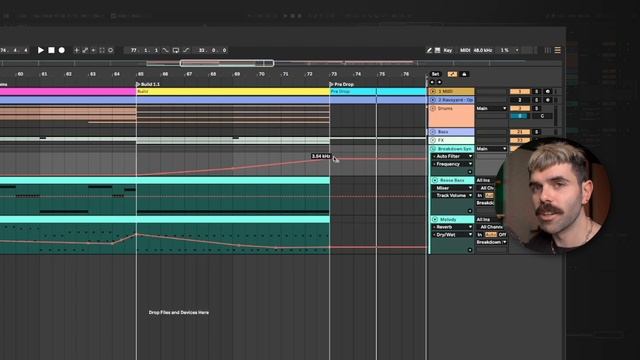Fold the Melody track
The height and width of the screenshot is (360, 640).
(435, 219)
